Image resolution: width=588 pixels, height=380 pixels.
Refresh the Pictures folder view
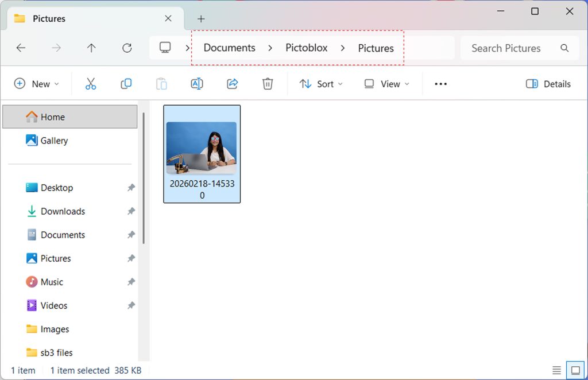coord(127,48)
